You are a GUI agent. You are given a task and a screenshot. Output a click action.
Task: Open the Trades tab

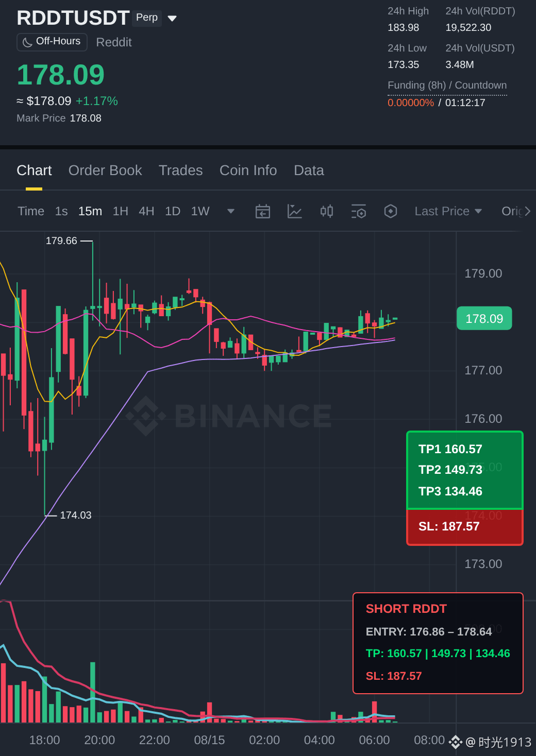tap(181, 170)
